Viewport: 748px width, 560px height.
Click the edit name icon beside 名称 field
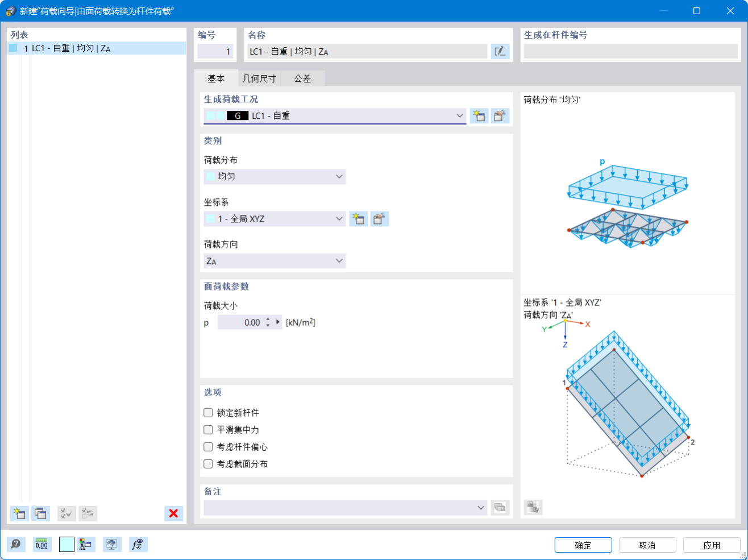[x=500, y=52]
